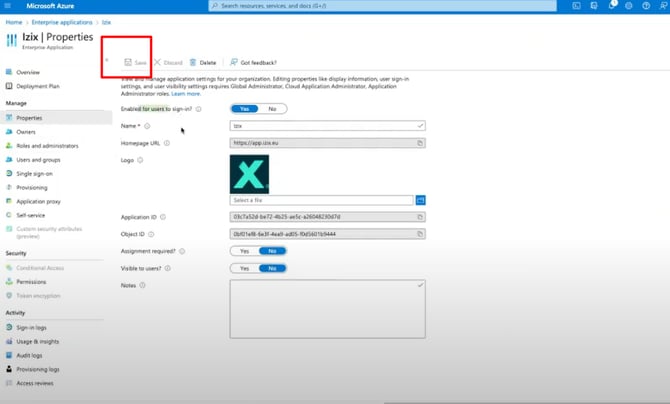Click info icon next to Homepage URL
The height and width of the screenshot is (404, 670).
point(167,143)
